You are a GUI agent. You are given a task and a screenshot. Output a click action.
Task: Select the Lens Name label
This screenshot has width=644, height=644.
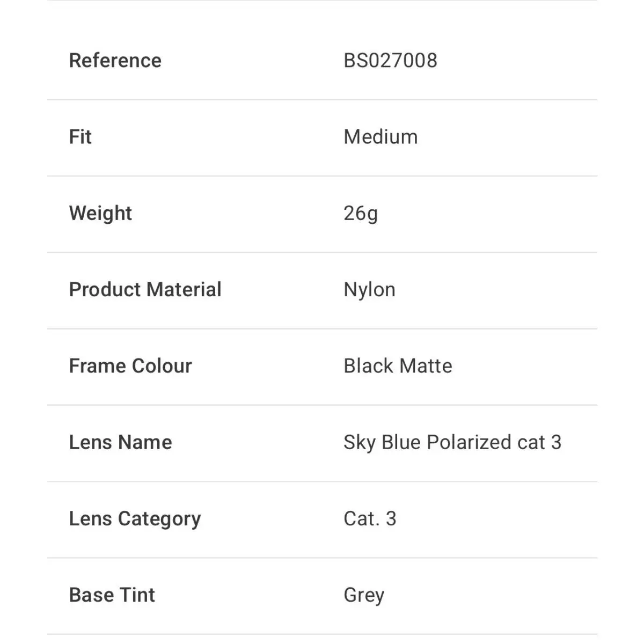(121, 442)
